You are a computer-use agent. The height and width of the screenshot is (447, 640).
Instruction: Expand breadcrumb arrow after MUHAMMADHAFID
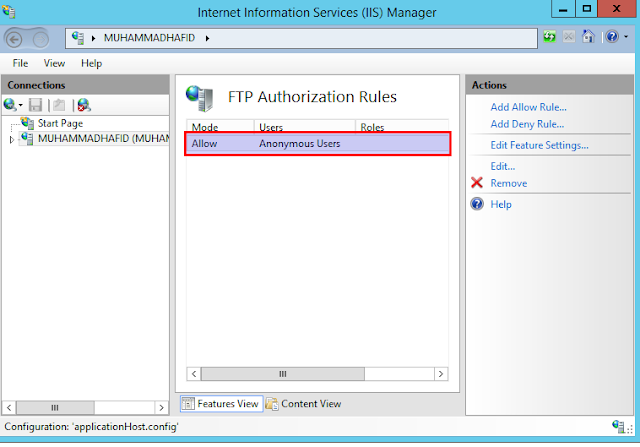207,38
